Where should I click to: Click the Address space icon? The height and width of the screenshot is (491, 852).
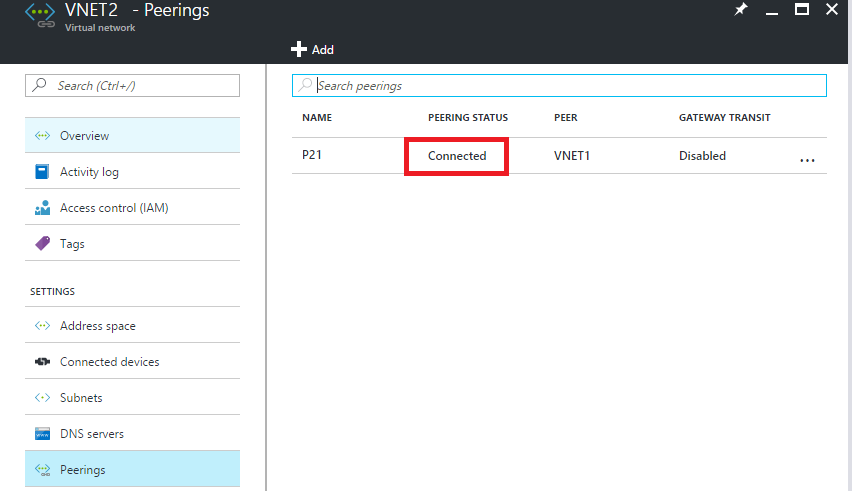coord(42,325)
